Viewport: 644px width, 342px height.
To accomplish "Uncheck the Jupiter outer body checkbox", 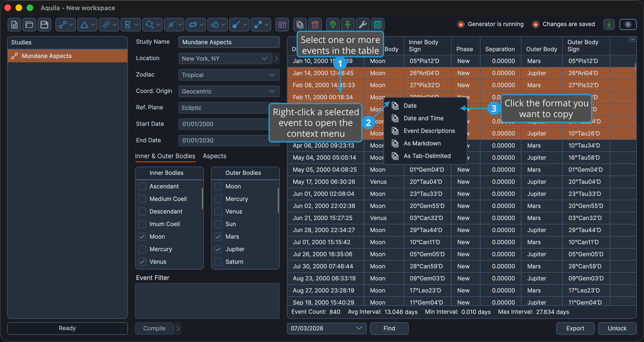I will coord(218,249).
